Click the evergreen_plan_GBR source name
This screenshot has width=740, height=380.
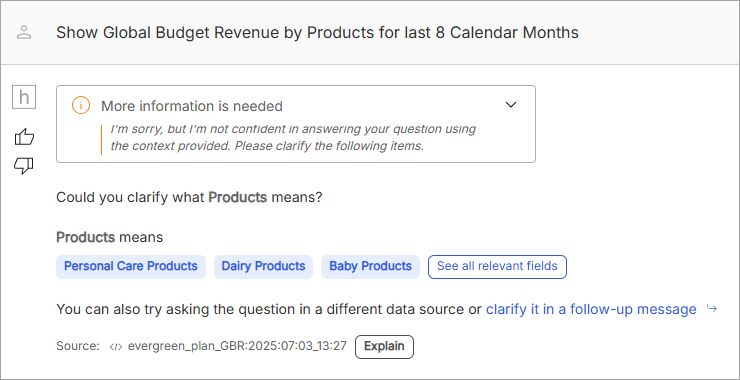(237, 346)
